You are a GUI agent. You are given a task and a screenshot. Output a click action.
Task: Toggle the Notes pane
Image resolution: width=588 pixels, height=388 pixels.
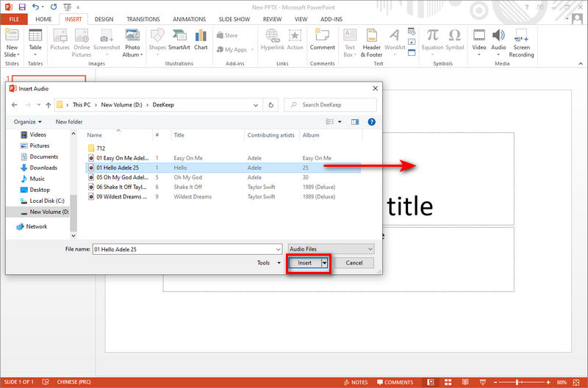pyautogui.click(x=356, y=382)
